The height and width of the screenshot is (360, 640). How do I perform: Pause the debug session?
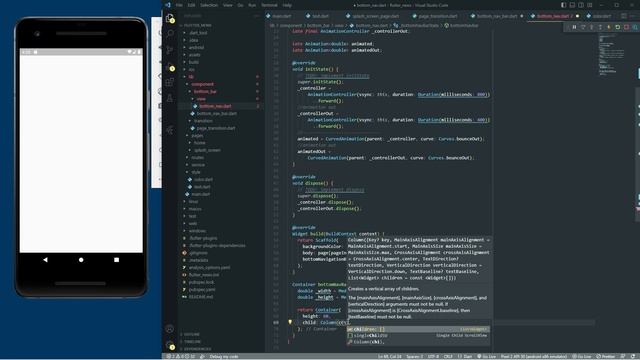574,27
